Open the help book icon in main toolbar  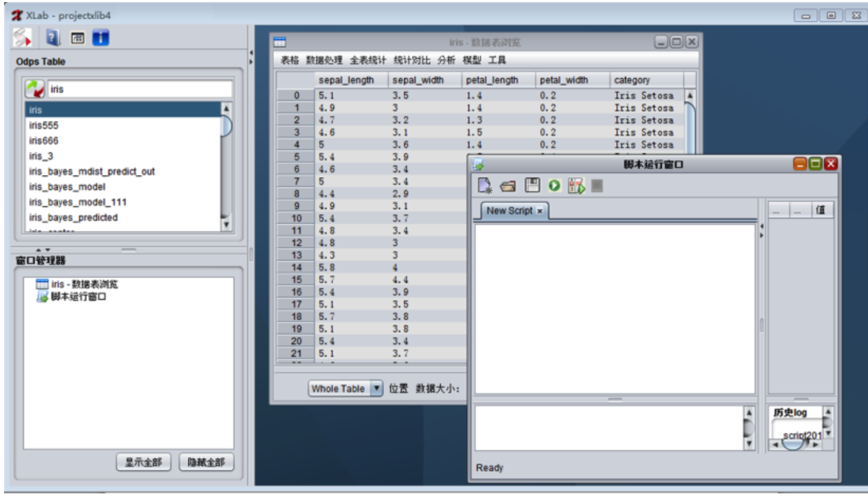coord(53,38)
